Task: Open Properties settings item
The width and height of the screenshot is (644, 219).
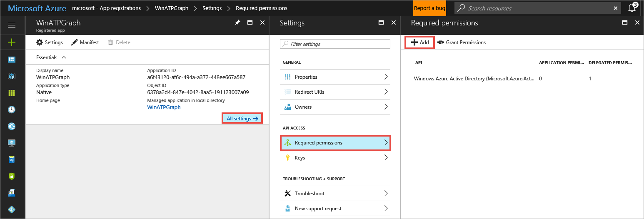Action: tap(335, 77)
